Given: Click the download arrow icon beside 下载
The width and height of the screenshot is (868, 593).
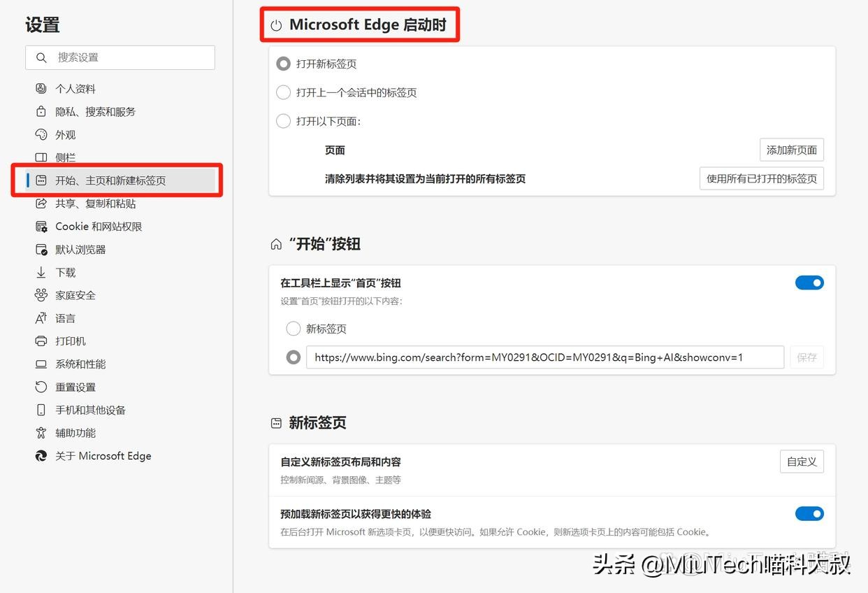Looking at the screenshot, I should [41, 273].
